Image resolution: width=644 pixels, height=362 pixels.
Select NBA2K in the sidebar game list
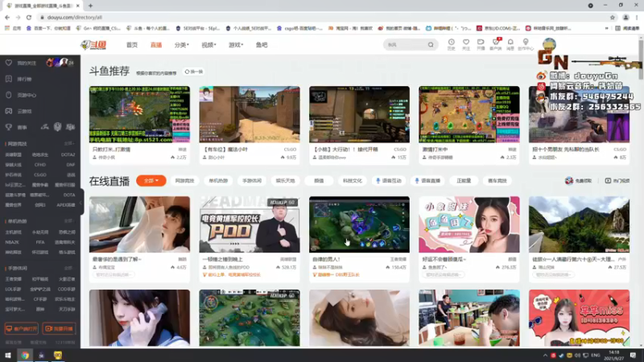12,242
